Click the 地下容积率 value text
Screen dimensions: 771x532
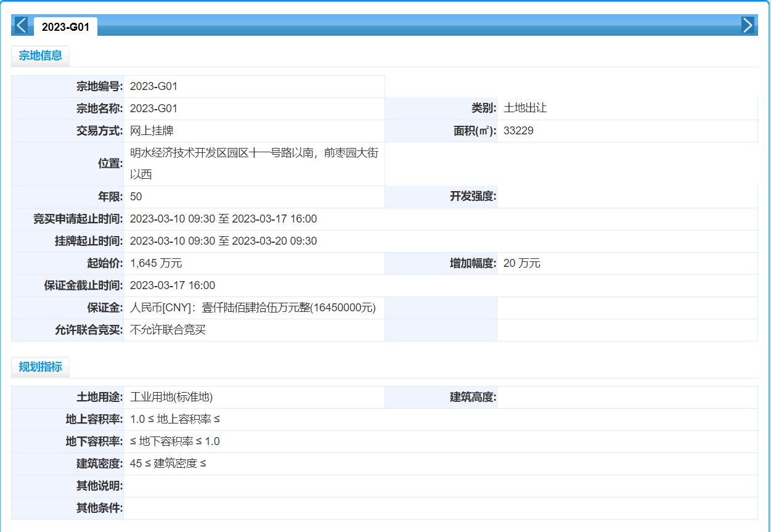tap(175, 441)
